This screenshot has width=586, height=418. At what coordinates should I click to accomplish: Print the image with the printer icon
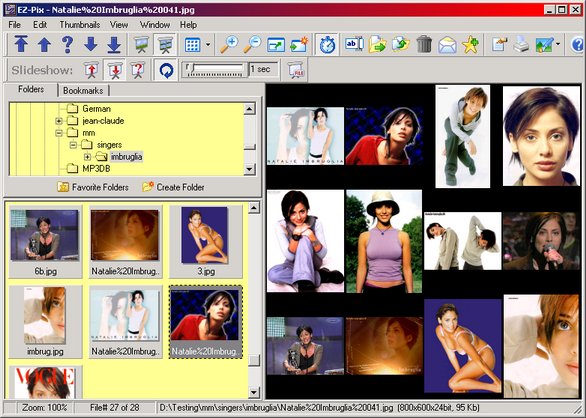(521, 44)
